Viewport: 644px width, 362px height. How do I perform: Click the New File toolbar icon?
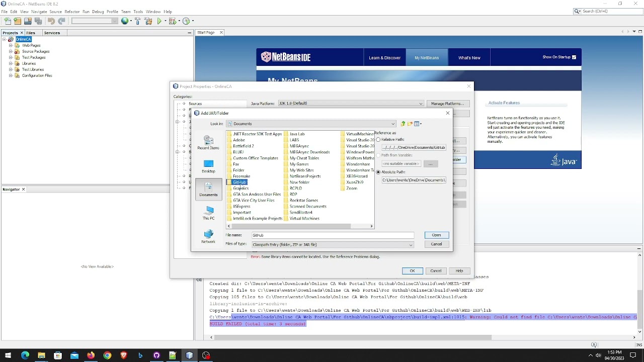(7, 21)
